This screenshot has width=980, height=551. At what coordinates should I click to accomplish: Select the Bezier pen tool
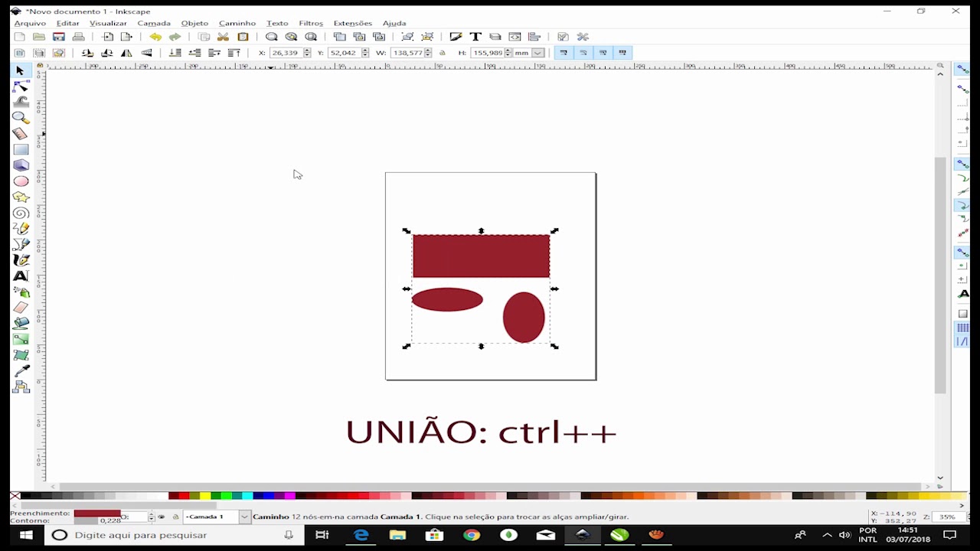[x=21, y=245]
